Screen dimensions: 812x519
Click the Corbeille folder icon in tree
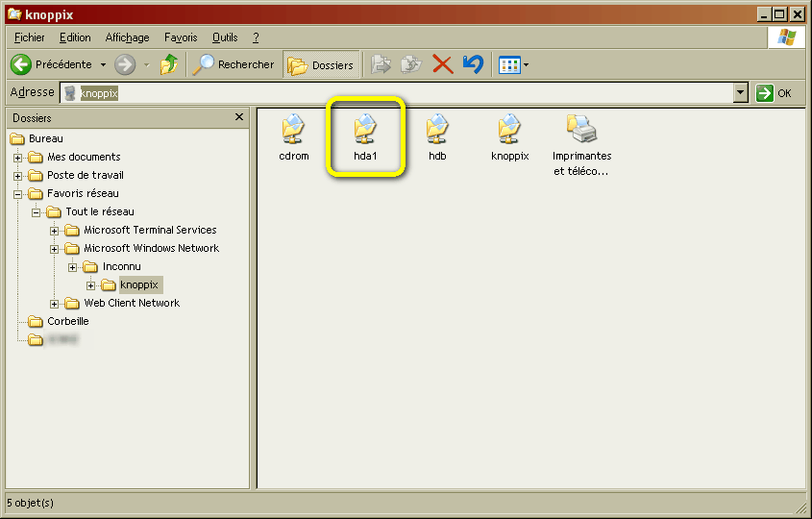point(36,322)
